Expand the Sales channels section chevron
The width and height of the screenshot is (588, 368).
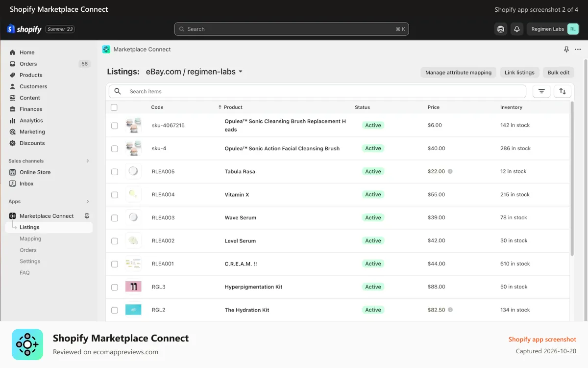pyautogui.click(x=88, y=161)
